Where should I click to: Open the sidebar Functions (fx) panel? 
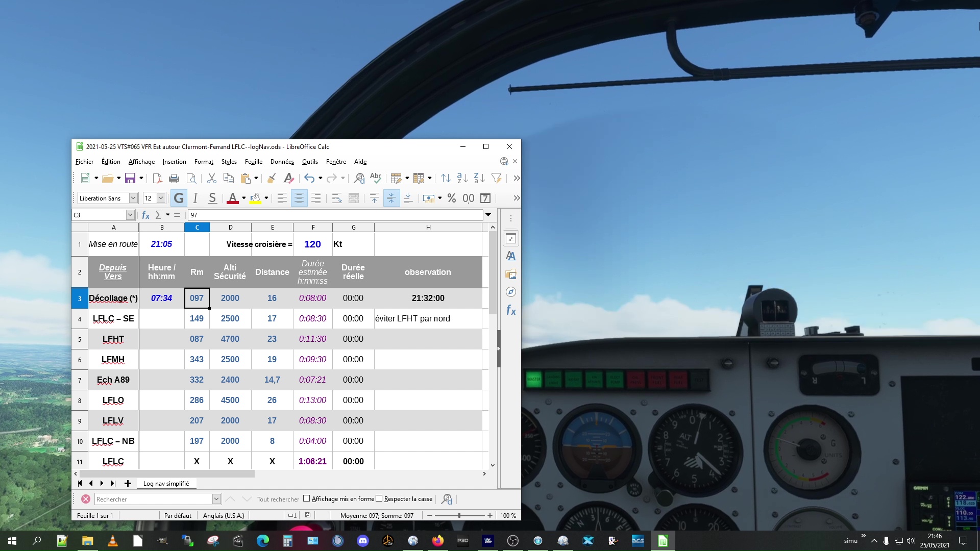[x=511, y=310]
